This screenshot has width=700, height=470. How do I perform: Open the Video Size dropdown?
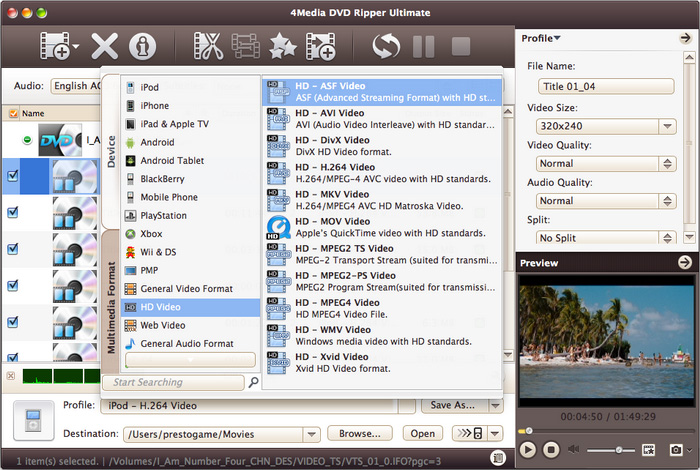[667, 127]
